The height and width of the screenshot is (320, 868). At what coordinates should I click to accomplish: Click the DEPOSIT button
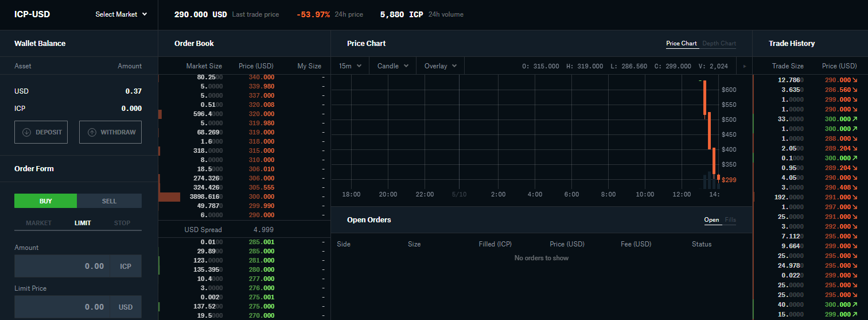pyautogui.click(x=41, y=132)
